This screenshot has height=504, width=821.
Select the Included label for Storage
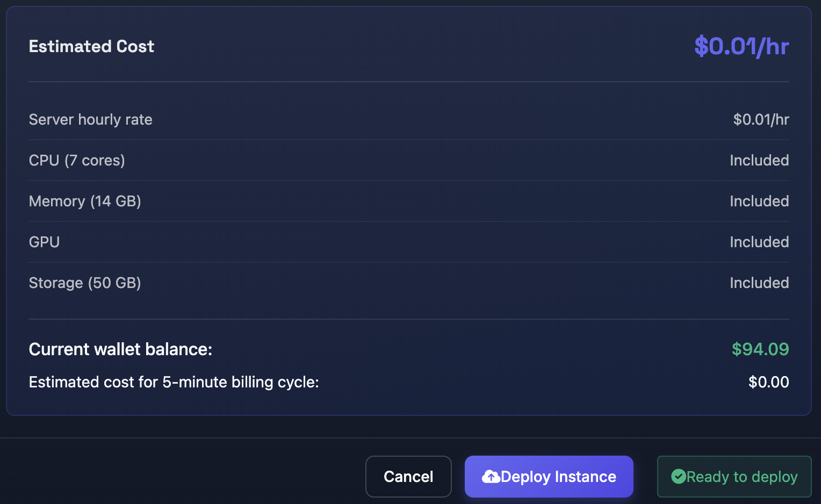[759, 283]
